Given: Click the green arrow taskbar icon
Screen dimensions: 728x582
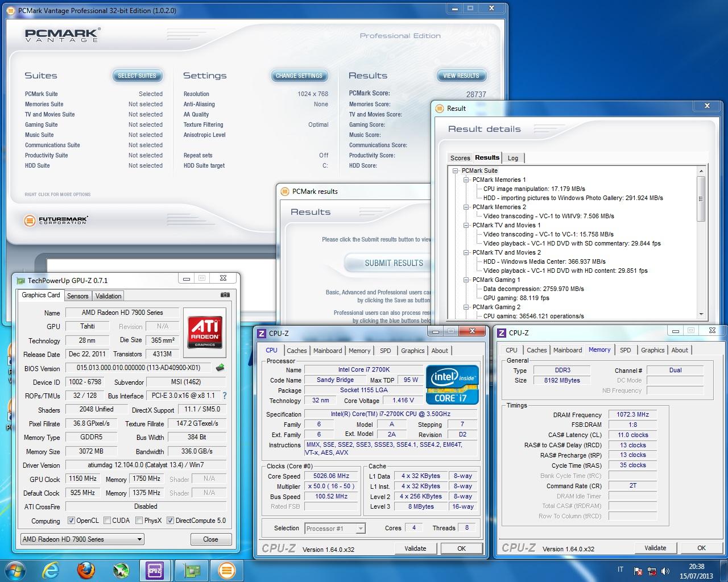Looking at the screenshot, I should [121, 570].
